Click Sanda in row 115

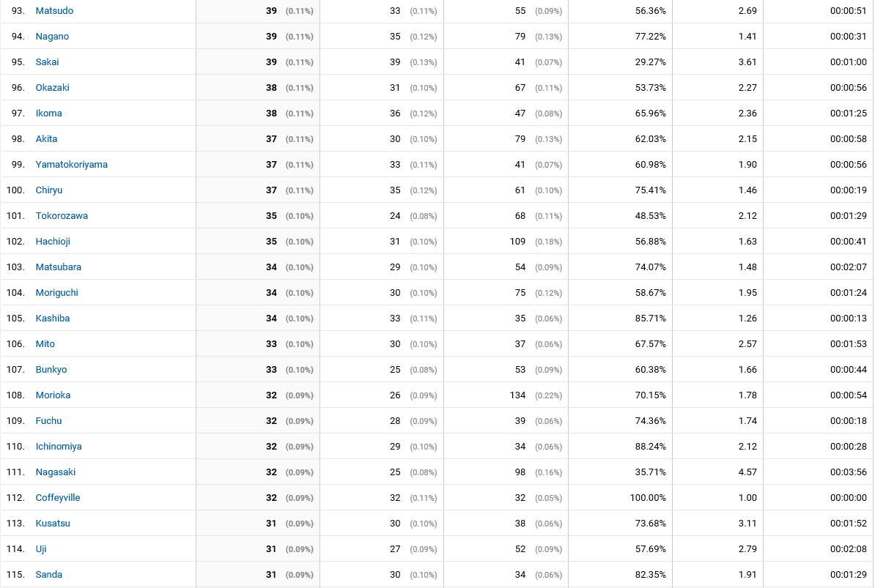pos(48,575)
